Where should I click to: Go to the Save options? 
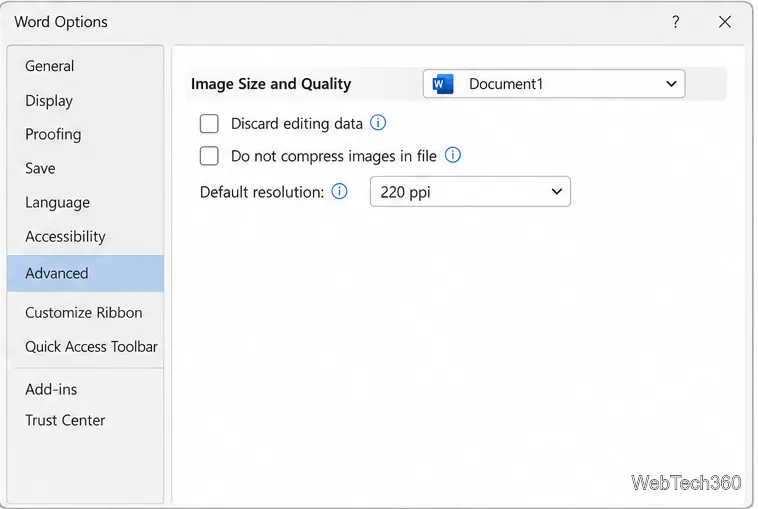coord(40,168)
